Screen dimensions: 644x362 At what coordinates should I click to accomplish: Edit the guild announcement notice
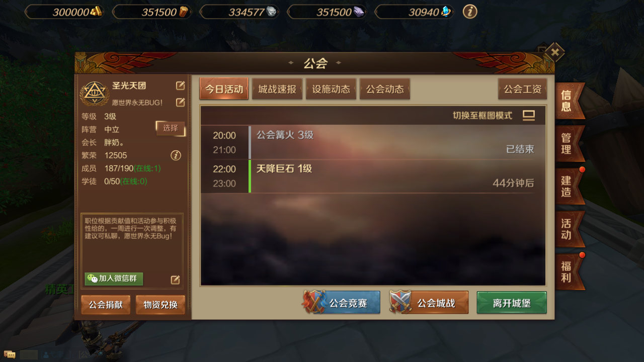[x=175, y=280]
